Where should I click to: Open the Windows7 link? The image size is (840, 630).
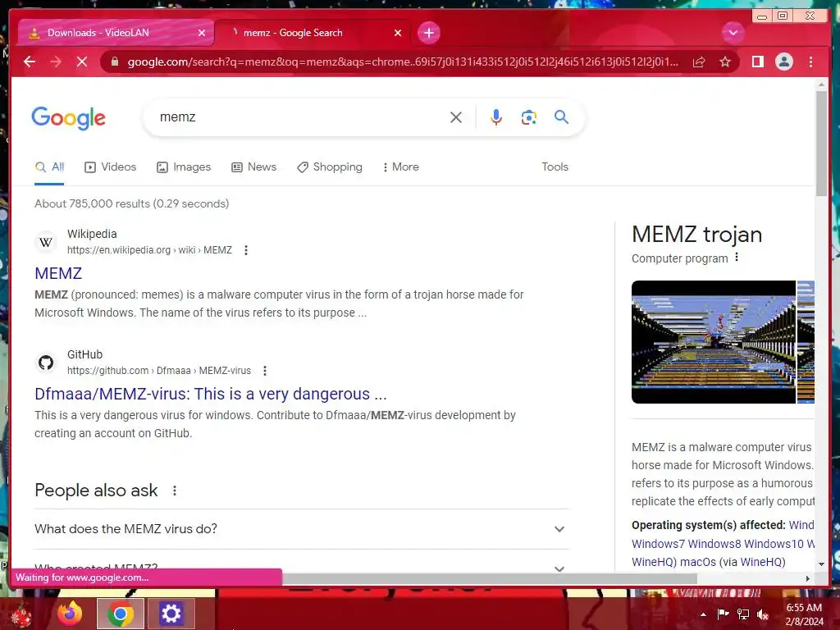point(658,544)
